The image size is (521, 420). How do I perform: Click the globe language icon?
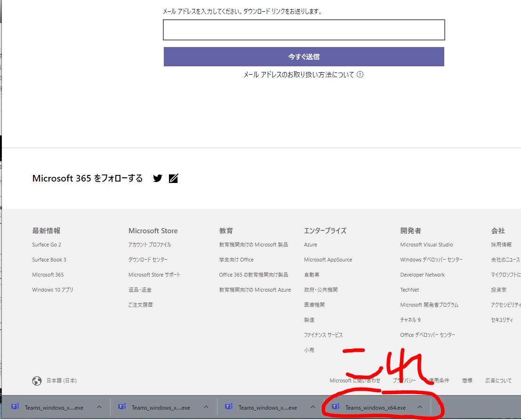37,381
